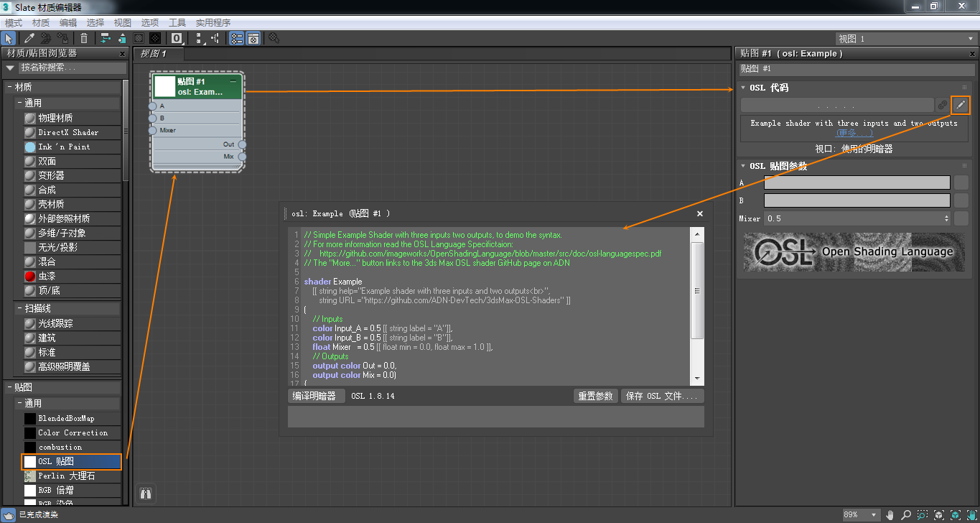Image resolution: width=980 pixels, height=523 pixels.
Task: Toggle Show Shaded Material in Viewport icon
Action: click(x=139, y=38)
